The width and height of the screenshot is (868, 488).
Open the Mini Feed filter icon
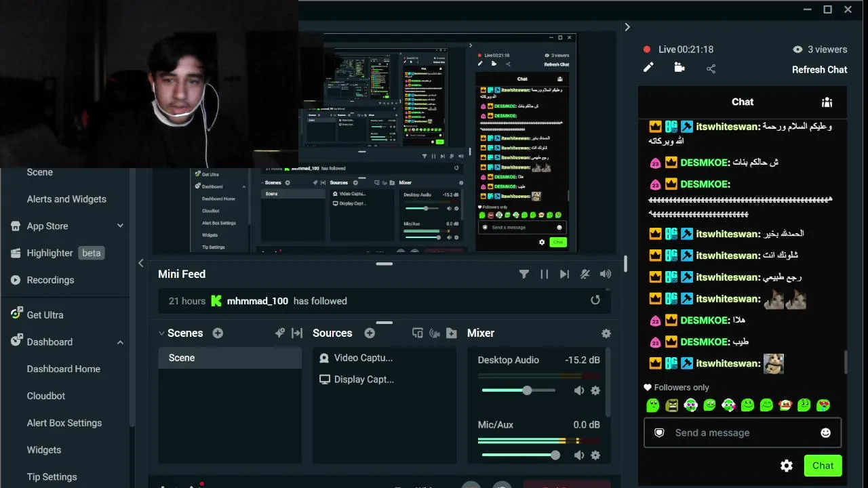[524, 274]
